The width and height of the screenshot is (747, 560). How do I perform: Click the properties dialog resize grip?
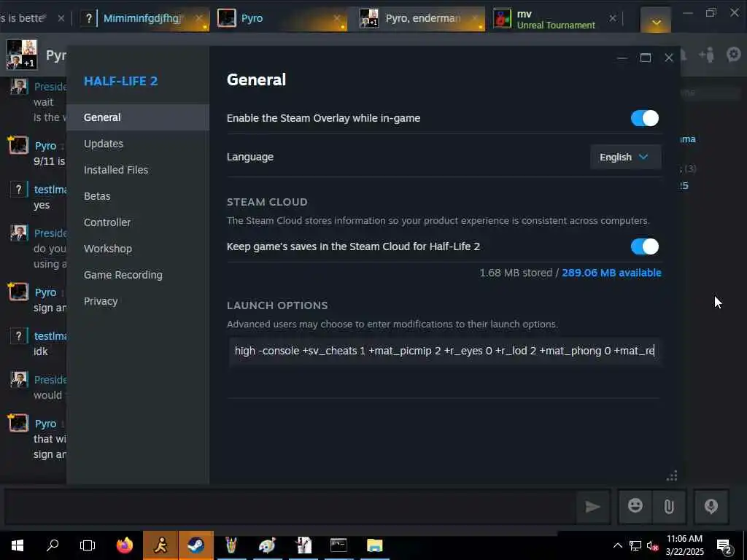click(x=672, y=475)
